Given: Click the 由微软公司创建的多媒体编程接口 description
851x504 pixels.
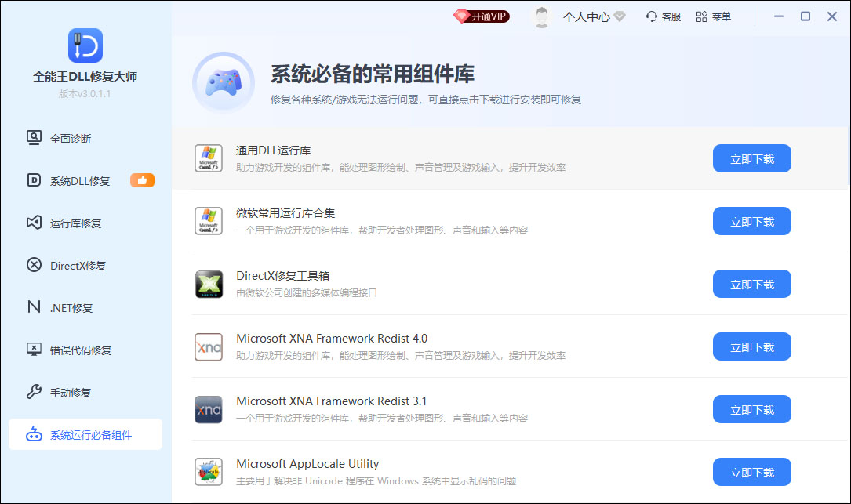Looking at the screenshot, I should 306,293.
